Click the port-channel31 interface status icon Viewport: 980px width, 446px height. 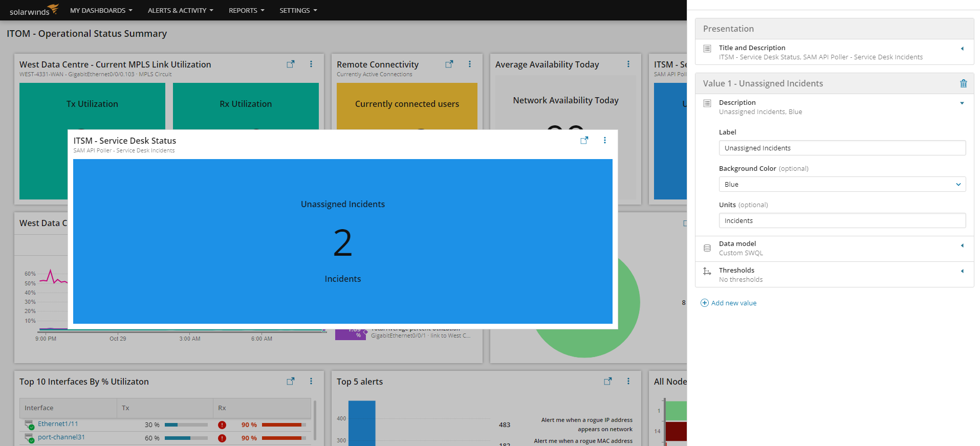tap(29, 438)
